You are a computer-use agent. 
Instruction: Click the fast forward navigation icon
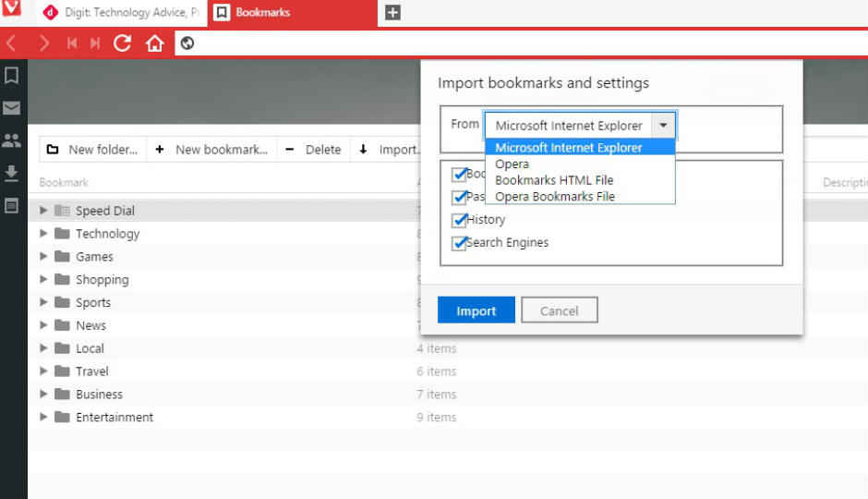click(x=95, y=43)
